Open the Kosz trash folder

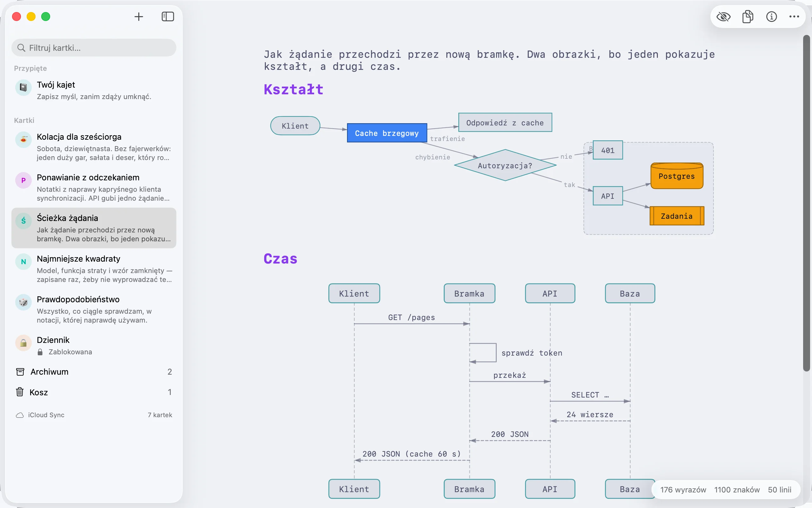(94, 392)
